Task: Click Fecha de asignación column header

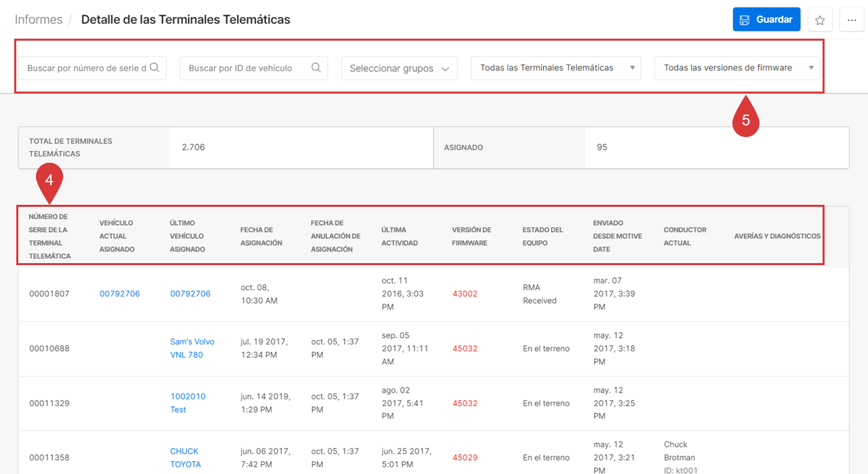Action: (261, 236)
